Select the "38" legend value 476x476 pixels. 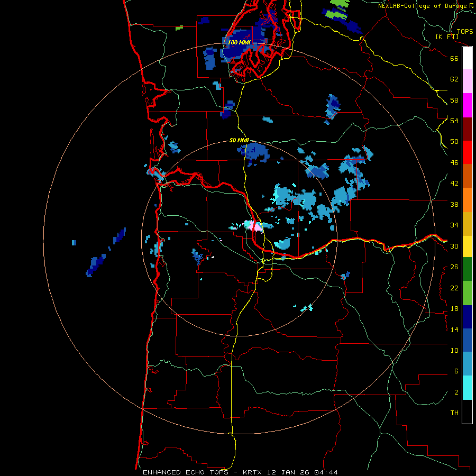click(454, 204)
